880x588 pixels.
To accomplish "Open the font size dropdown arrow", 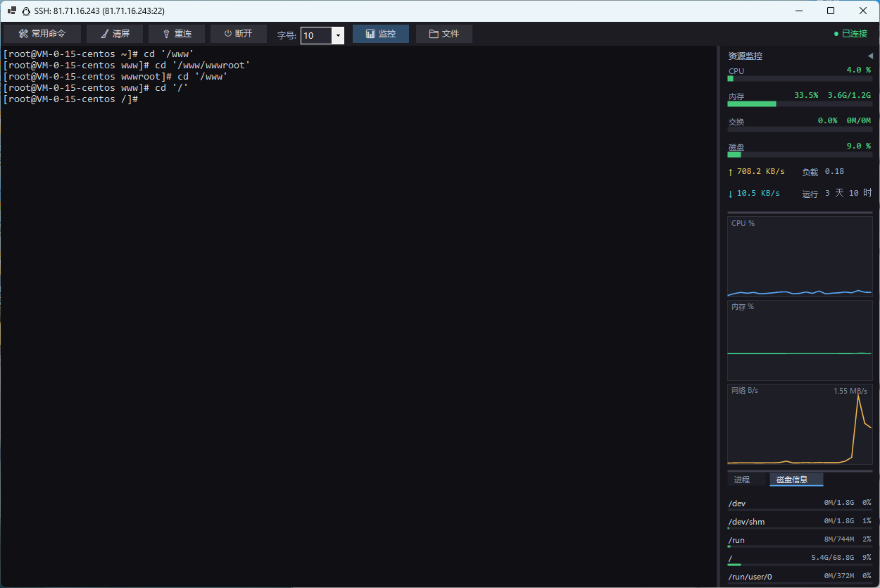I will point(338,35).
